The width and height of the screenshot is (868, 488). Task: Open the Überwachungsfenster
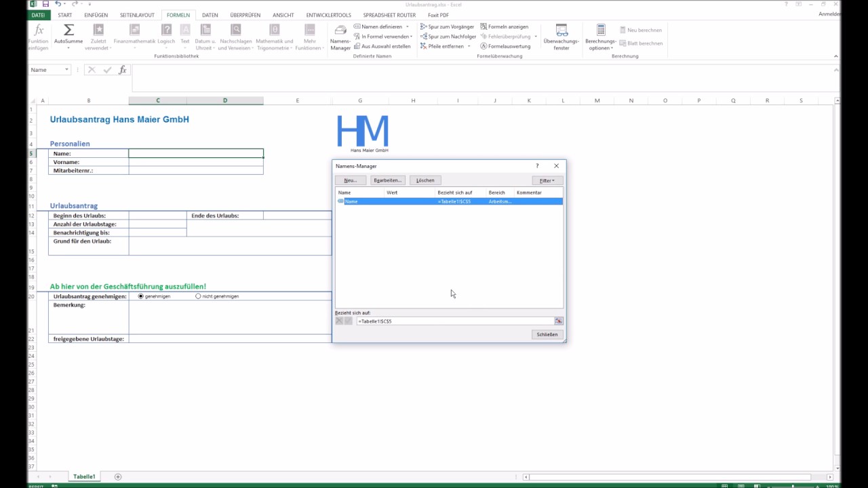[561, 37]
